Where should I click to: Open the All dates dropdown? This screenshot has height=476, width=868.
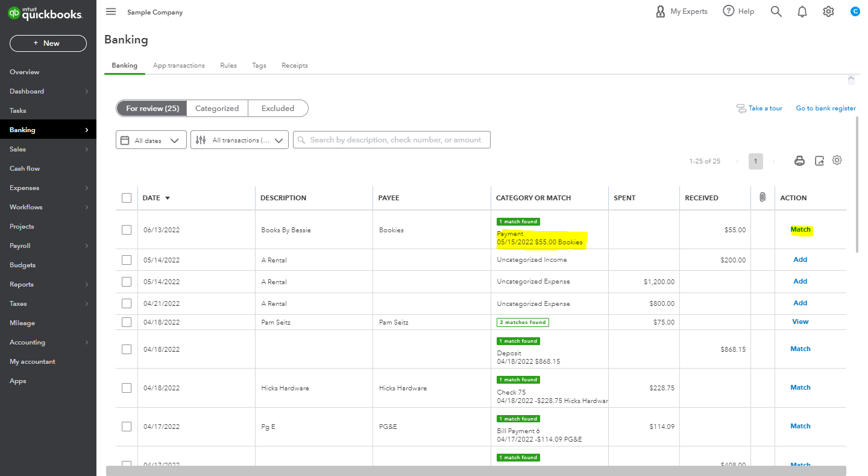coord(151,140)
